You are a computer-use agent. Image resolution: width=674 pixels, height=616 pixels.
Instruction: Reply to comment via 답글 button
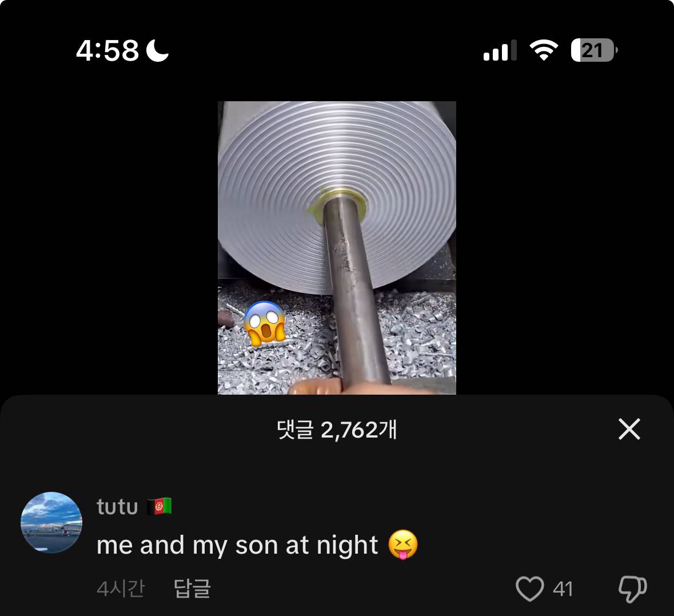pos(192,589)
